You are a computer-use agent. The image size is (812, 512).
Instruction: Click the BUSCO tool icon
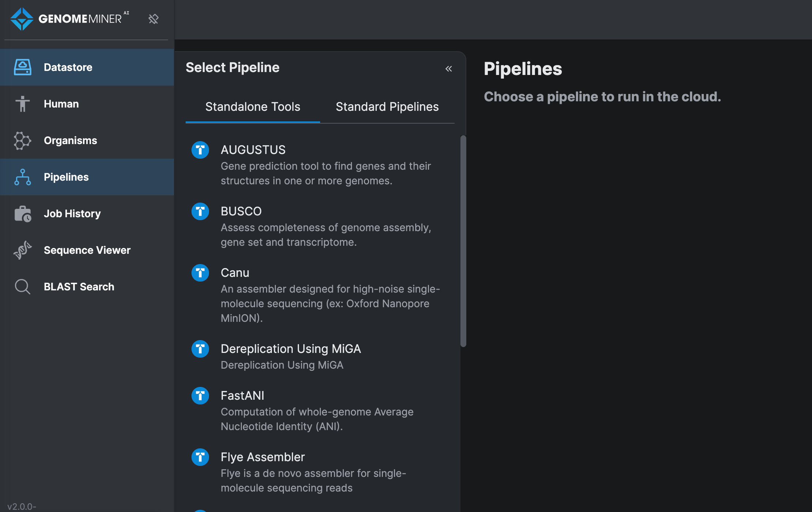point(200,211)
